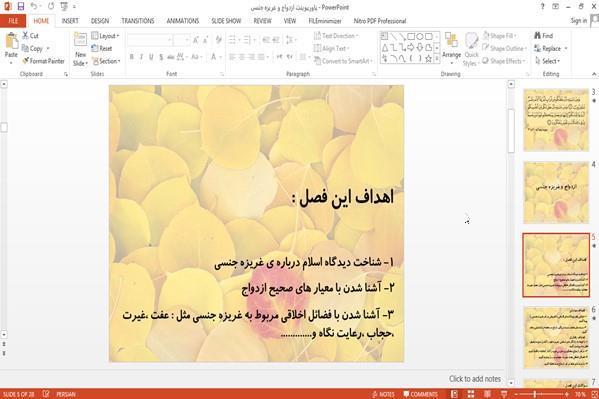Click the PERSIAN language indicator
599x399 pixels.
[66, 394]
